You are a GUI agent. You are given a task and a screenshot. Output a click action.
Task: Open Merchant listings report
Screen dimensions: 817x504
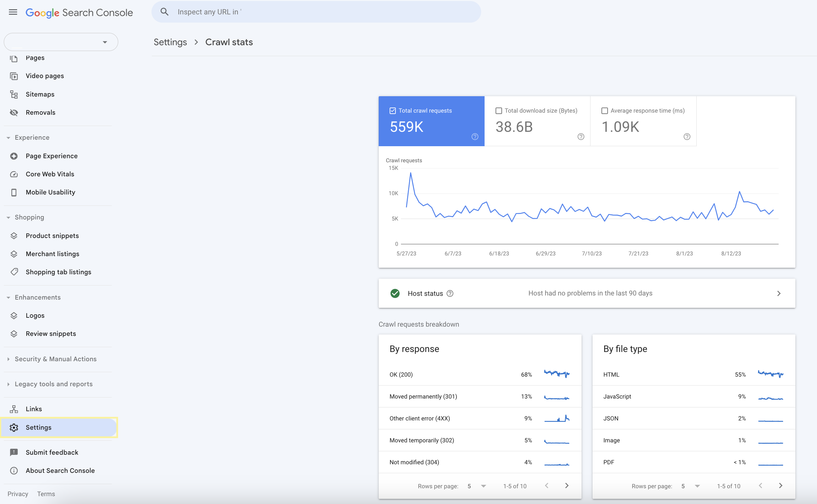(52, 254)
